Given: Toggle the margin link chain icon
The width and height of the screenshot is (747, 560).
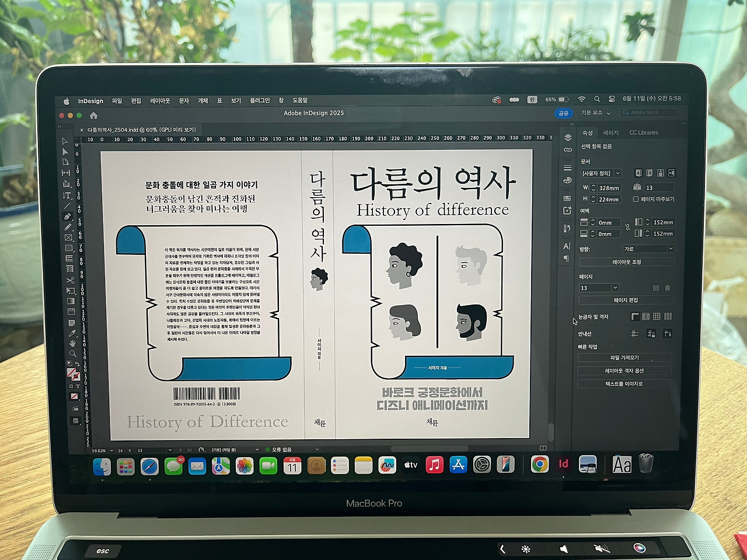Looking at the screenshot, I should point(627,228).
